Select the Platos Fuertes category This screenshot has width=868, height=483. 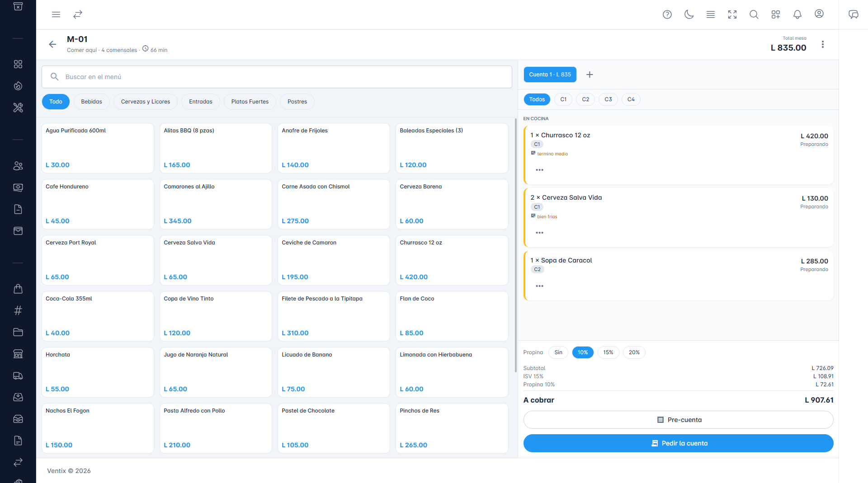click(250, 102)
